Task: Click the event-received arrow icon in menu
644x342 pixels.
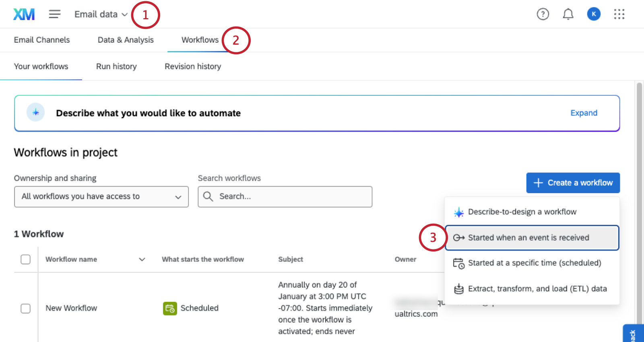Action: (x=458, y=238)
